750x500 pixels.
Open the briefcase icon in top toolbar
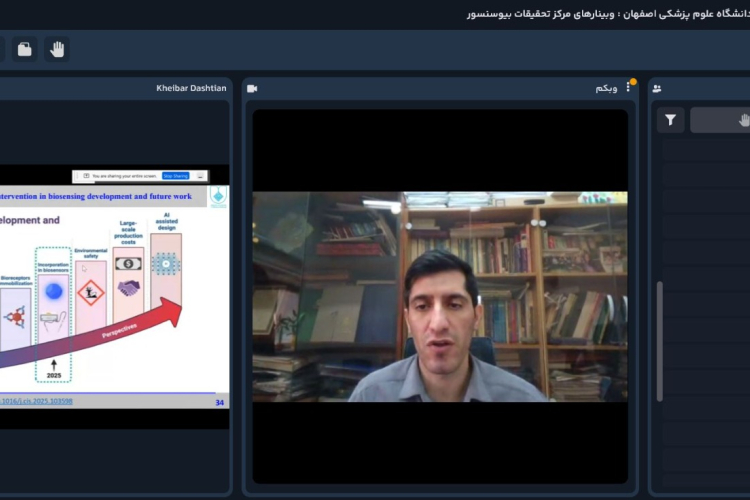tap(25, 49)
